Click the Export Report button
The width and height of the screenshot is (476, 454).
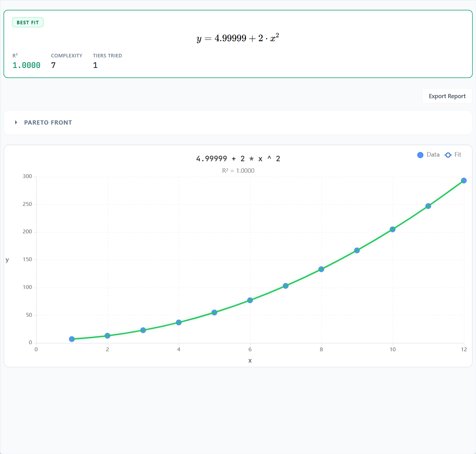coord(447,96)
